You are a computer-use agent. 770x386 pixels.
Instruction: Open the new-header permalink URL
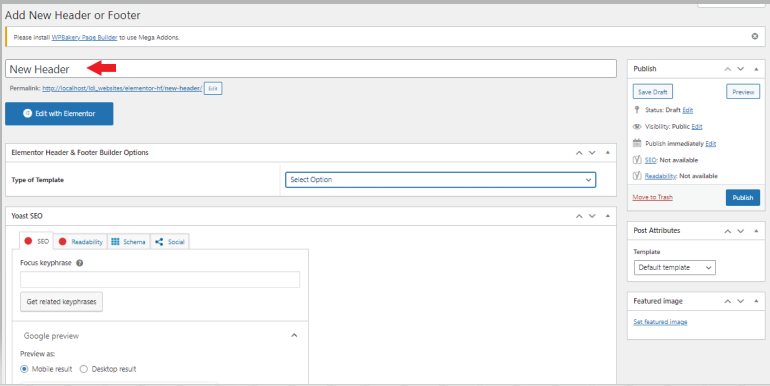pyautogui.click(x=122, y=88)
